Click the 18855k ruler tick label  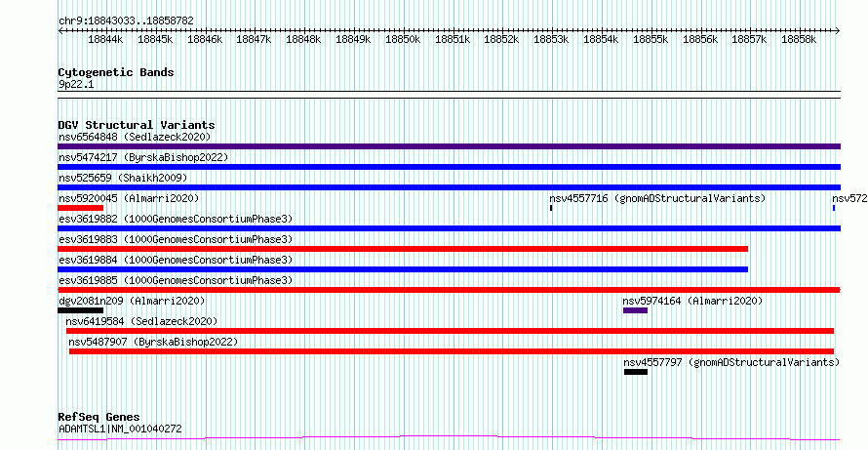pyautogui.click(x=651, y=40)
